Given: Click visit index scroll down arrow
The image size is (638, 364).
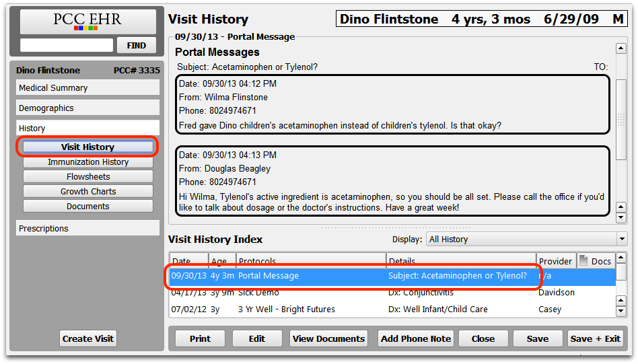Looking at the screenshot, I should click(x=621, y=312).
